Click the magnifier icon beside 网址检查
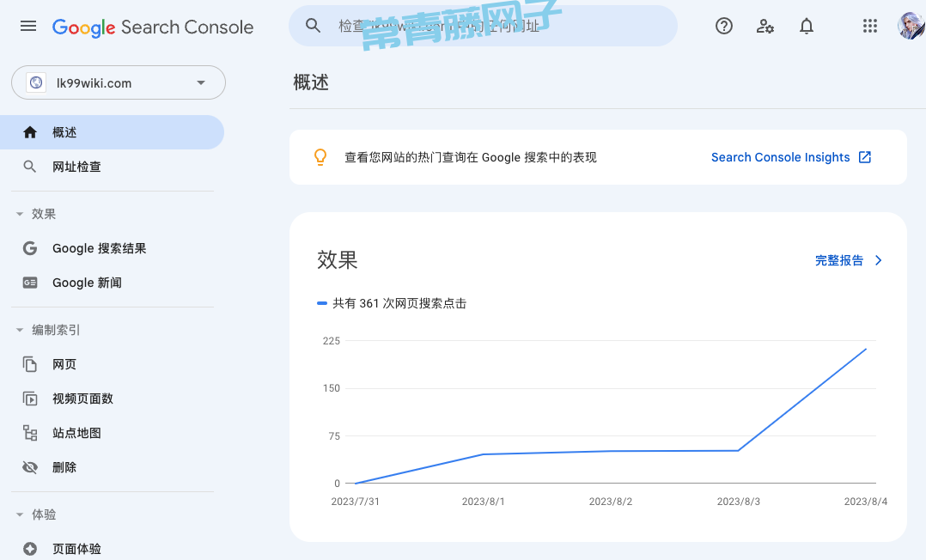 [x=29, y=167]
